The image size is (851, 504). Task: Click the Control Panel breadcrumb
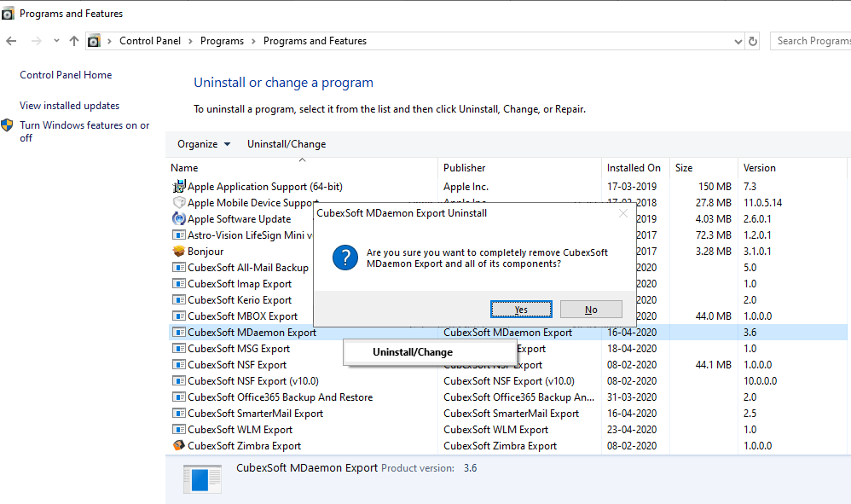150,41
